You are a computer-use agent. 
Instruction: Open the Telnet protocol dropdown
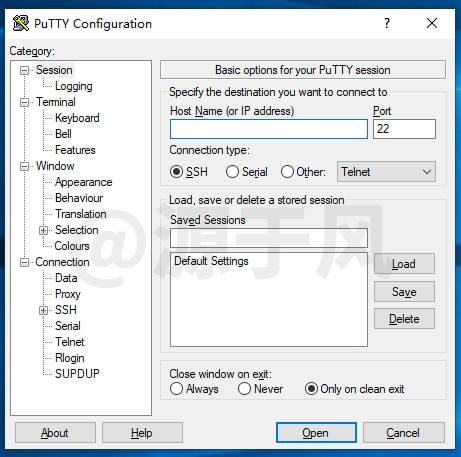[386, 172]
